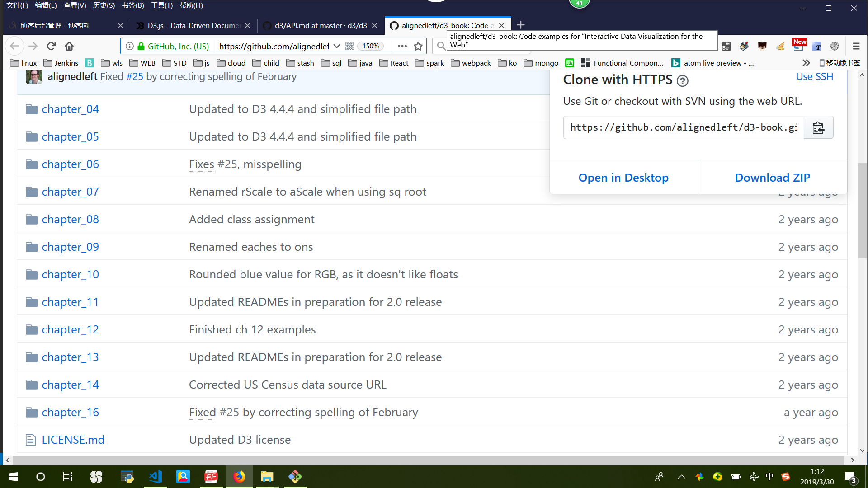Click the scroll right arrow on horizontal scrollbar
The height and width of the screenshot is (488, 868).
(852, 460)
